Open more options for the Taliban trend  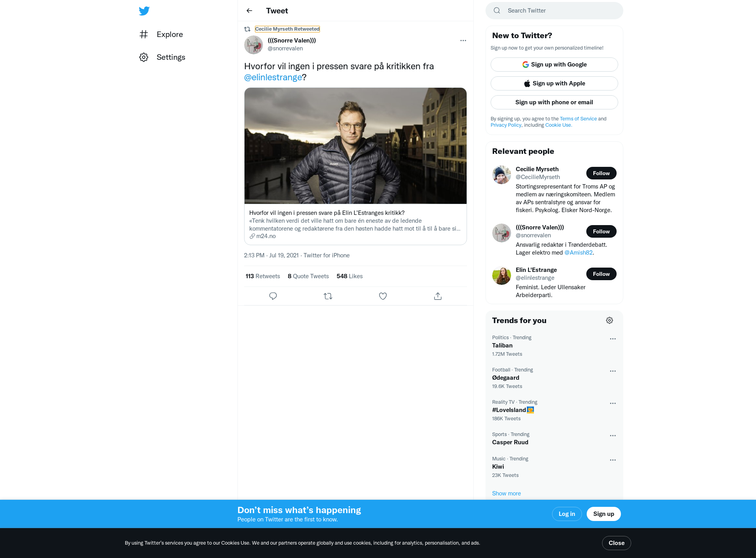613,339
